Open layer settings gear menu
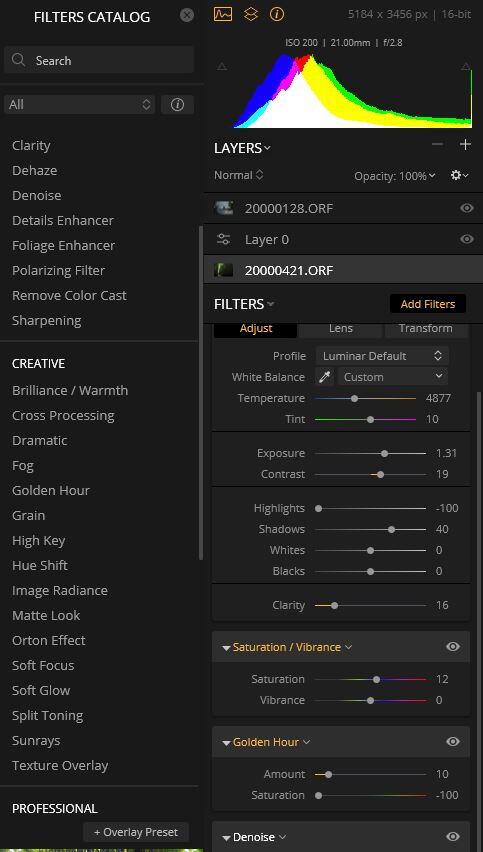Image resolution: width=483 pixels, height=852 pixels. coord(459,176)
